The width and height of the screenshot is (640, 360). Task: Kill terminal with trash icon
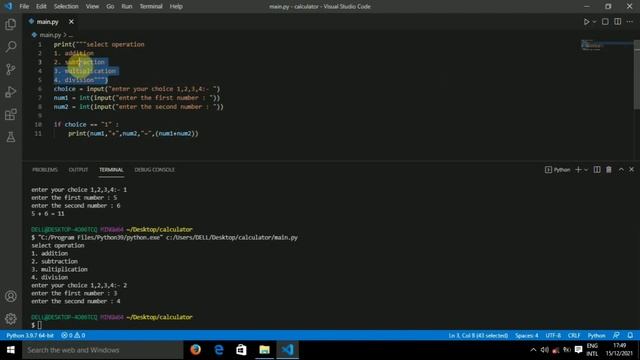coord(609,170)
